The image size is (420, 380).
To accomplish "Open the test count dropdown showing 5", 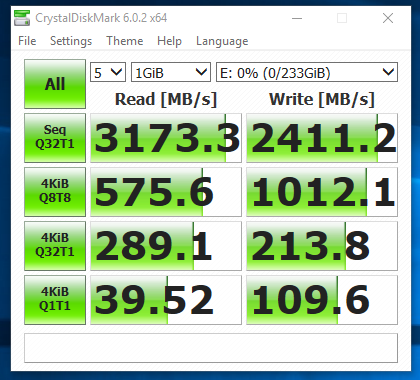I will tap(108, 72).
